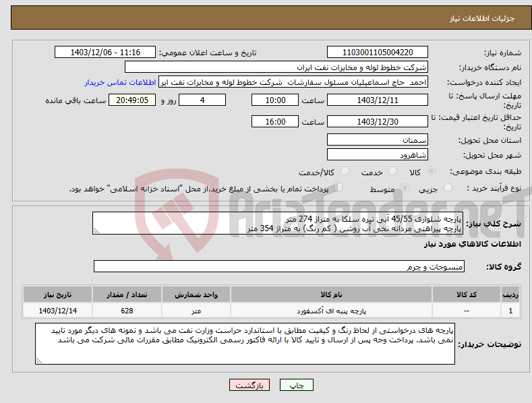Click the quantity cell 628
The height and width of the screenshot is (403, 532).
(x=127, y=311)
